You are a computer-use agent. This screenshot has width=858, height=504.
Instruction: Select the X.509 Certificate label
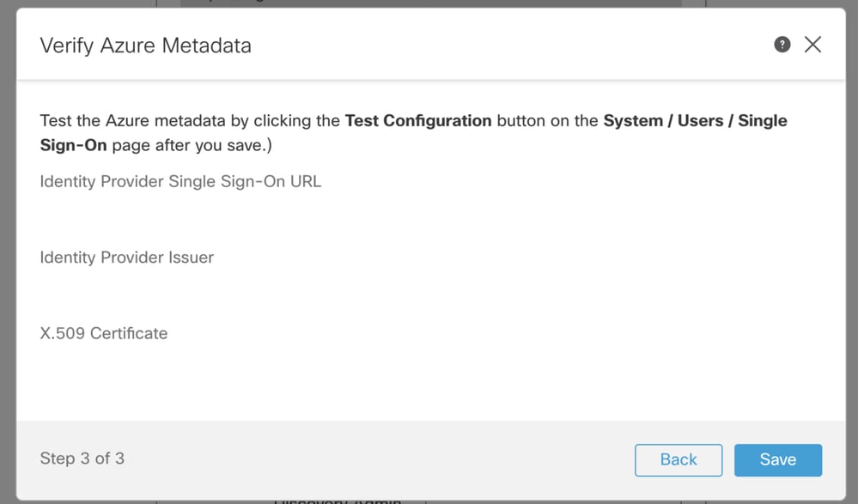pos(104,333)
